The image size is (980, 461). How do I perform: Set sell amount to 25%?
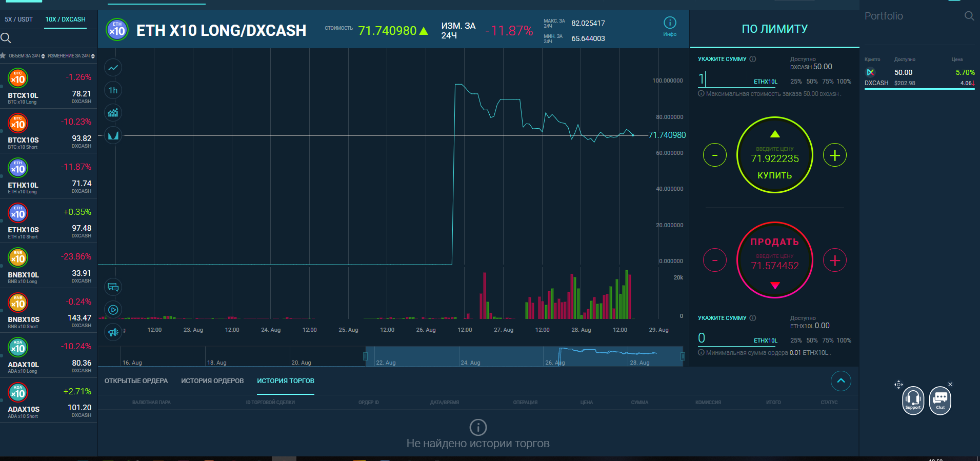pyautogui.click(x=796, y=340)
